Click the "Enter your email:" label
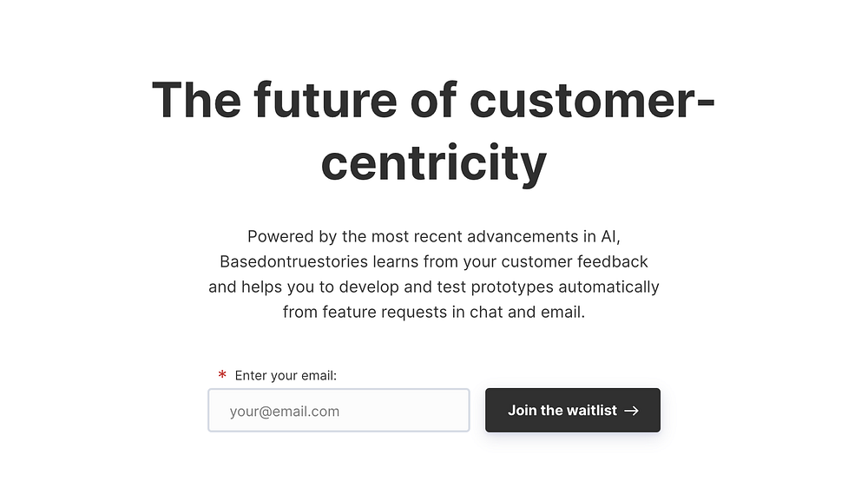Viewport: 868px width, 501px height. tap(286, 376)
